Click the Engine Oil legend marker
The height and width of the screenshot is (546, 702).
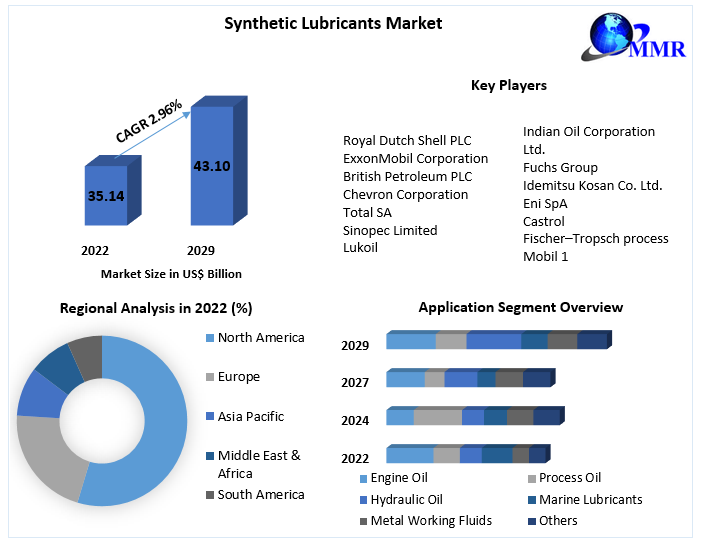364,479
